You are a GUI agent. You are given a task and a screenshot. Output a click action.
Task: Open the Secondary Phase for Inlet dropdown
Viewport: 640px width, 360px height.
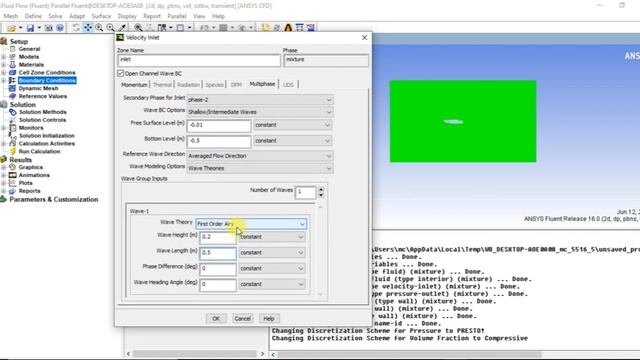click(260, 100)
